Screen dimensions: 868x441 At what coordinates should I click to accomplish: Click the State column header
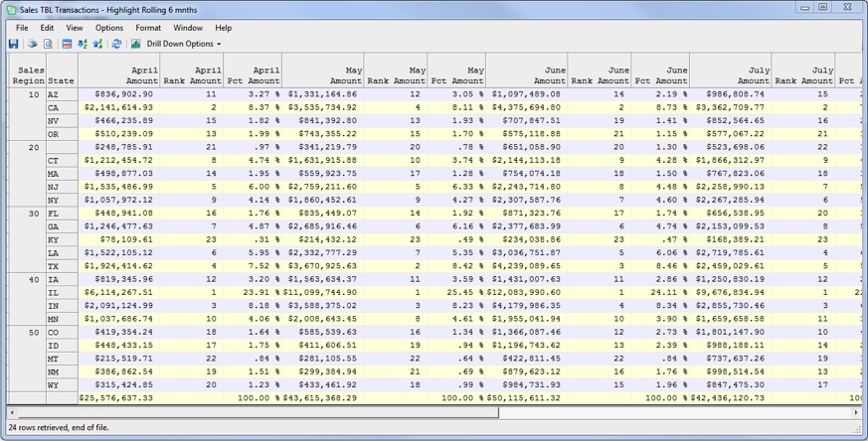point(61,79)
